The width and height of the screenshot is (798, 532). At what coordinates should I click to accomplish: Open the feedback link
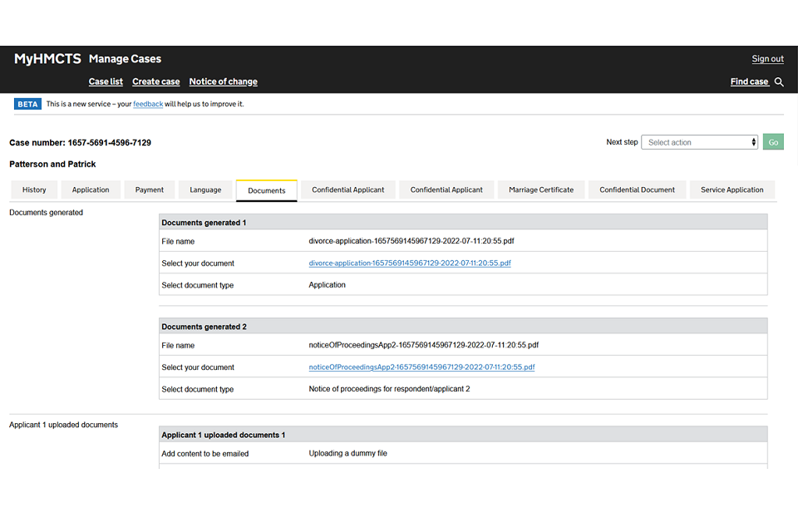coord(148,105)
